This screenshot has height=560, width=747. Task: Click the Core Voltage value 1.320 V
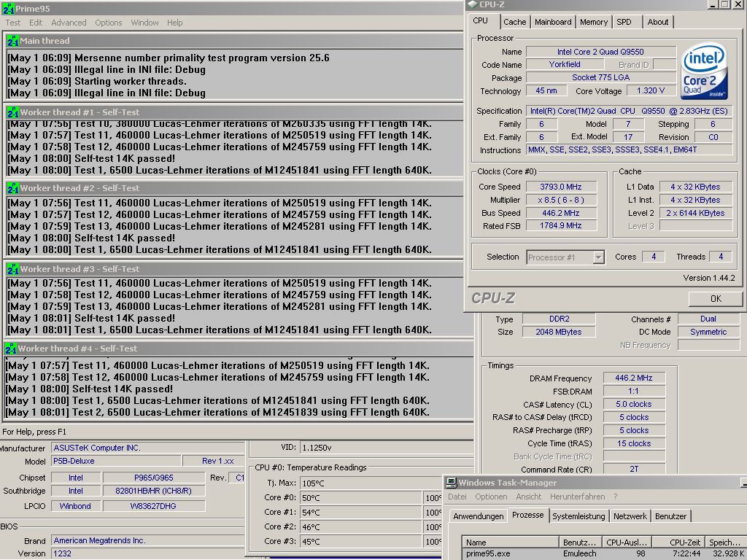pyautogui.click(x=650, y=90)
